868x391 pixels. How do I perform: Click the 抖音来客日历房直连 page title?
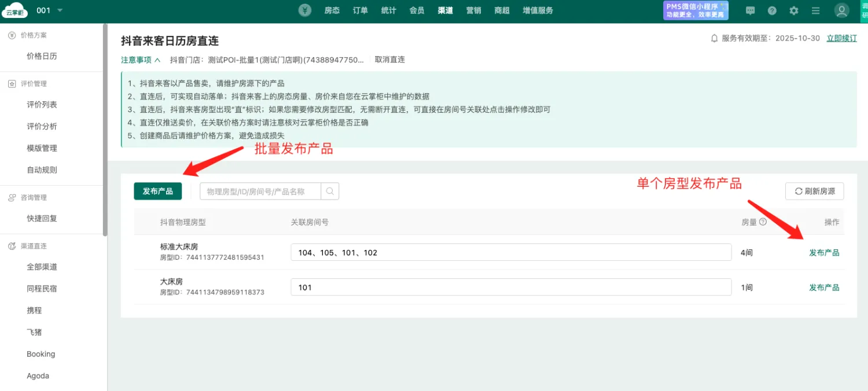point(170,41)
